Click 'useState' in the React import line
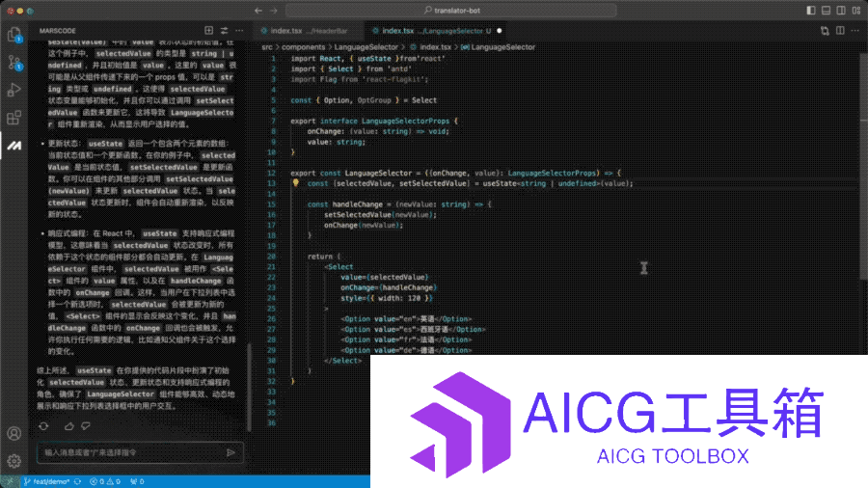 [x=374, y=58]
